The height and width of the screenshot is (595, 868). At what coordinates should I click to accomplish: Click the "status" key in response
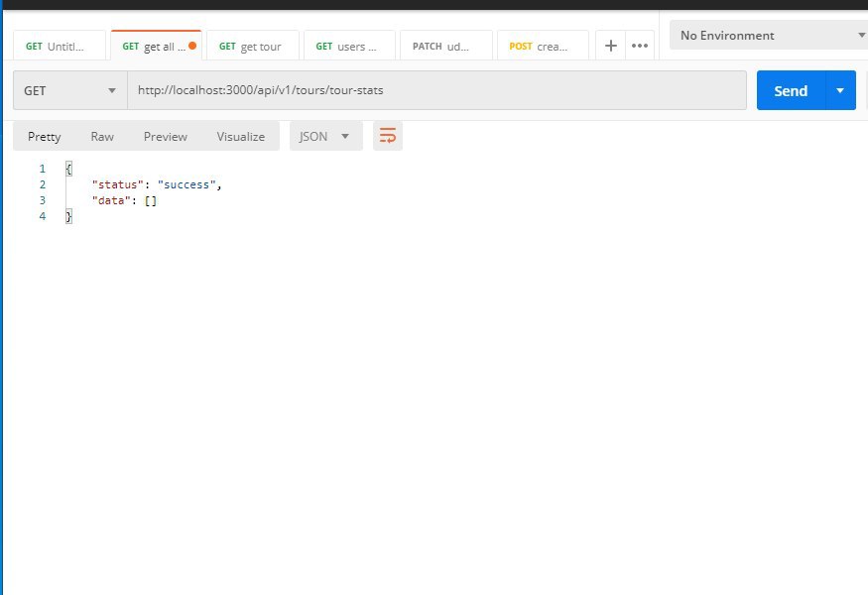pyautogui.click(x=117, y=184)
